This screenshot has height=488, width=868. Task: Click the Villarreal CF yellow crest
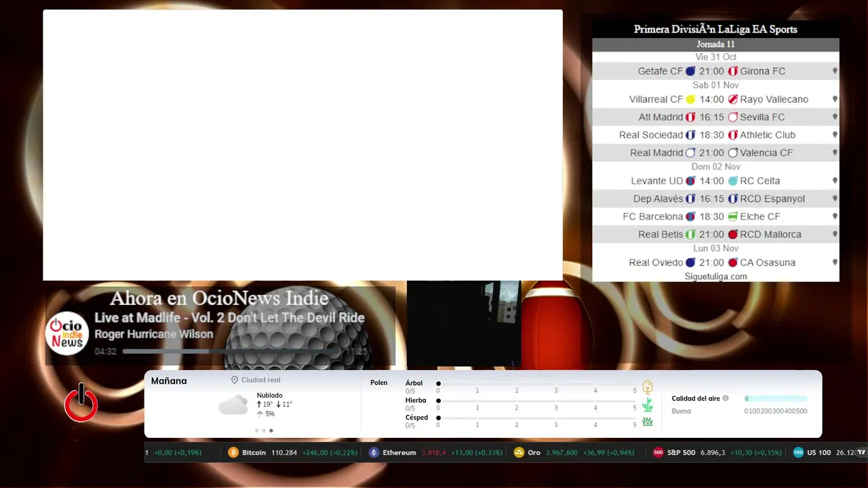pos(690,99)
